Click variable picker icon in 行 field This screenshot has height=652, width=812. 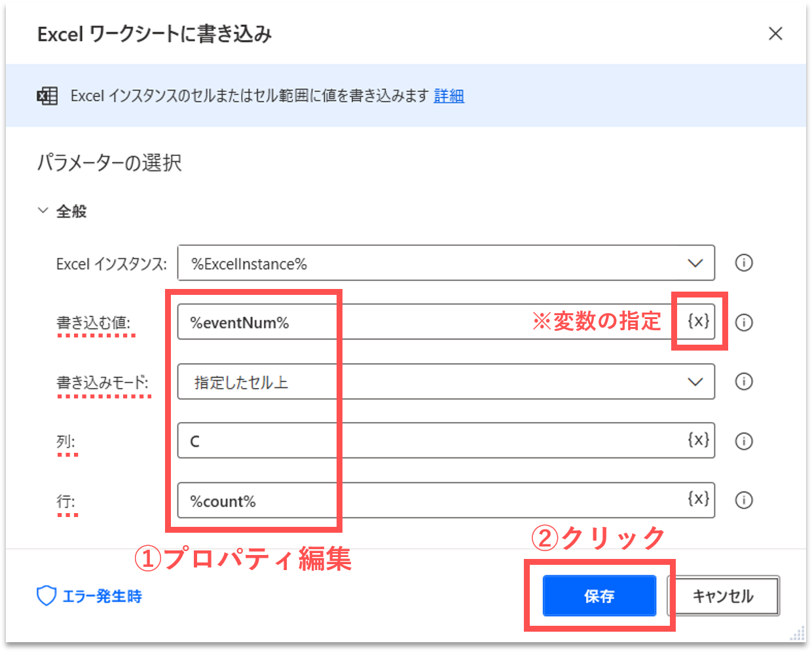click(x=698, y=499)
